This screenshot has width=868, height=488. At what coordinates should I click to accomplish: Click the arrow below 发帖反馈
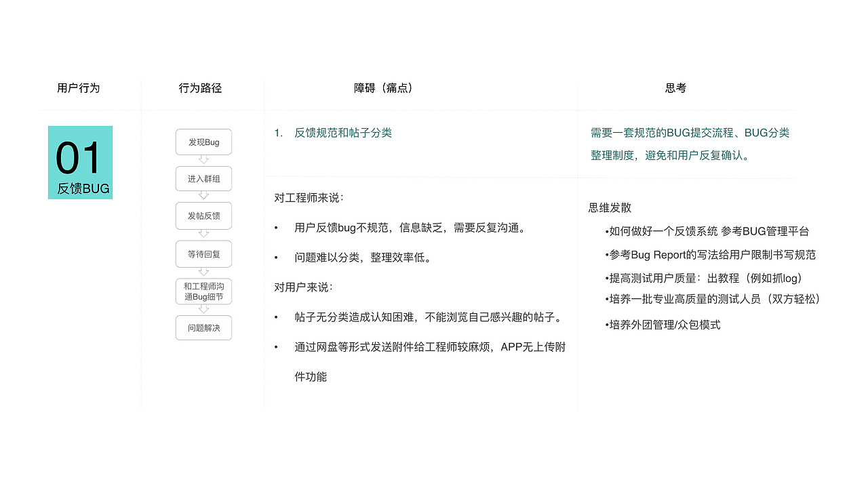[x=203, y=235]
